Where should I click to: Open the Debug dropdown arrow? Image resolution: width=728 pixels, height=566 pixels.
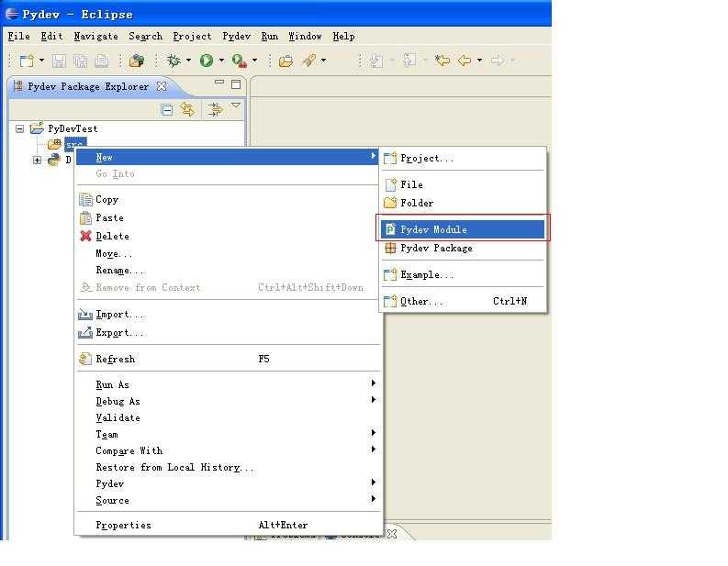tap(188, 61)
